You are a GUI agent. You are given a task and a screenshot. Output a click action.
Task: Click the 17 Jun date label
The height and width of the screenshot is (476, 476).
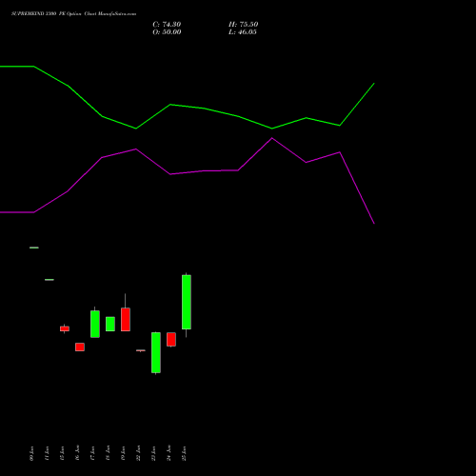[x=92, y=453]
